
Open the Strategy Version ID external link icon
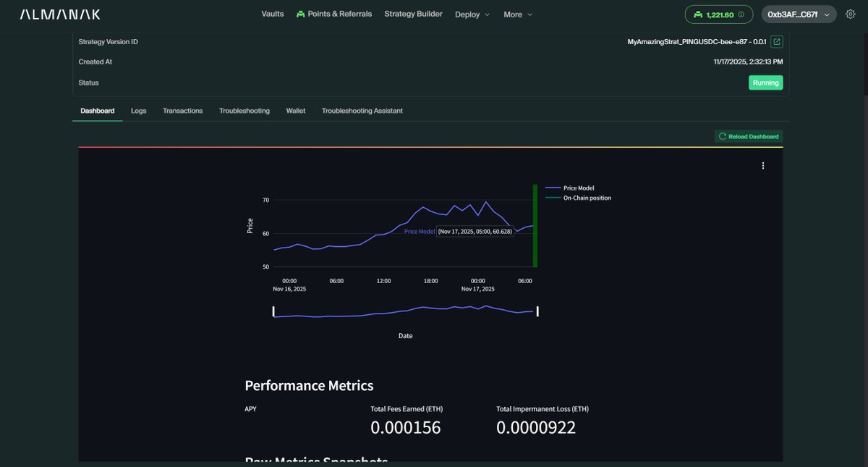tap(775, 41)
